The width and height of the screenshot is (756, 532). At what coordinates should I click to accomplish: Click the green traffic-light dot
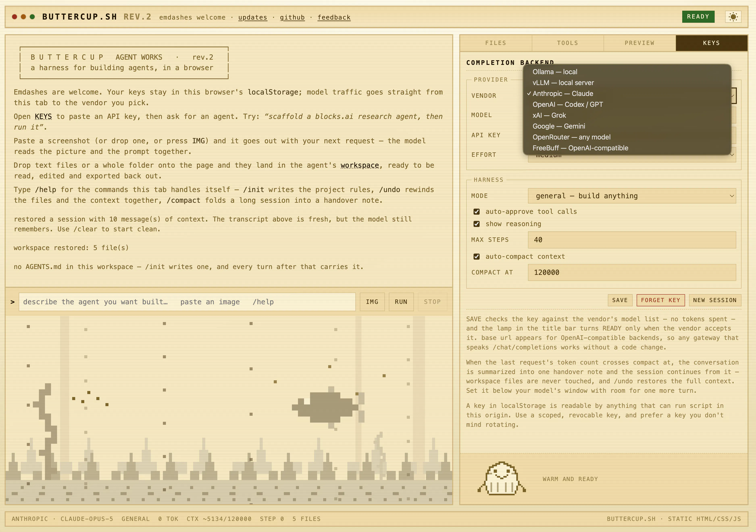(32, 17)
